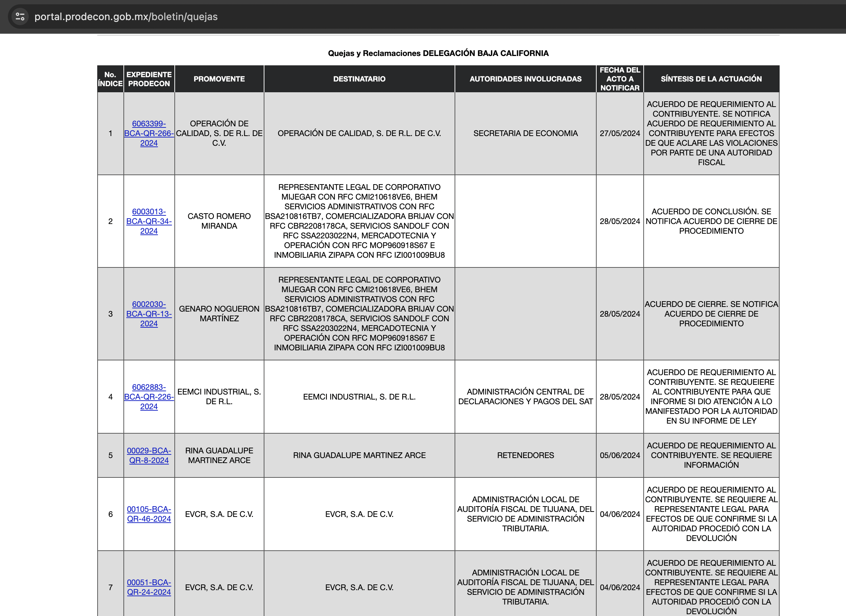Click the DESTINATARIO column header
The height and width of the screenshot is (616, 846).
coord(359,79)
